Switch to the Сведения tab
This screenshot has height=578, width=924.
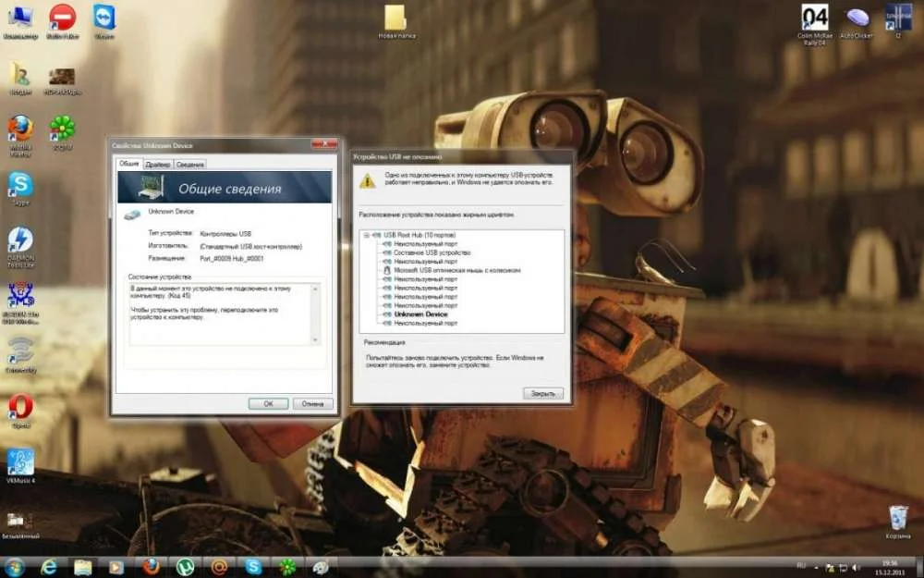pos(189,165)
